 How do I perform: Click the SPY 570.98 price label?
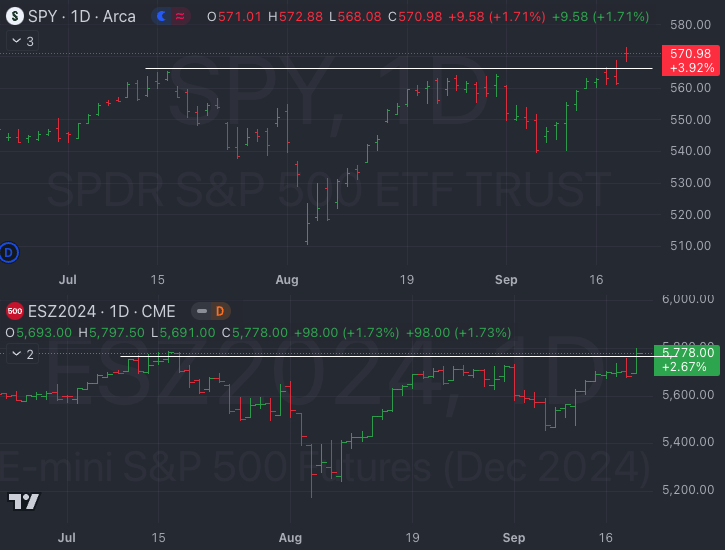pos(690,53)
